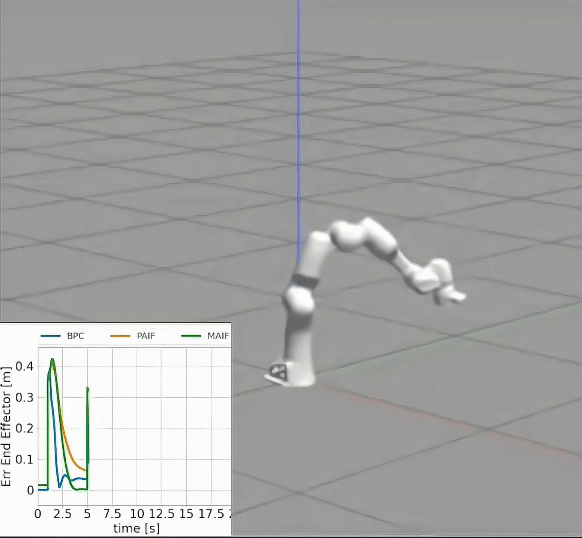
Task: Click the 'time [s]' x-axis label
Action: click(137, 528)
